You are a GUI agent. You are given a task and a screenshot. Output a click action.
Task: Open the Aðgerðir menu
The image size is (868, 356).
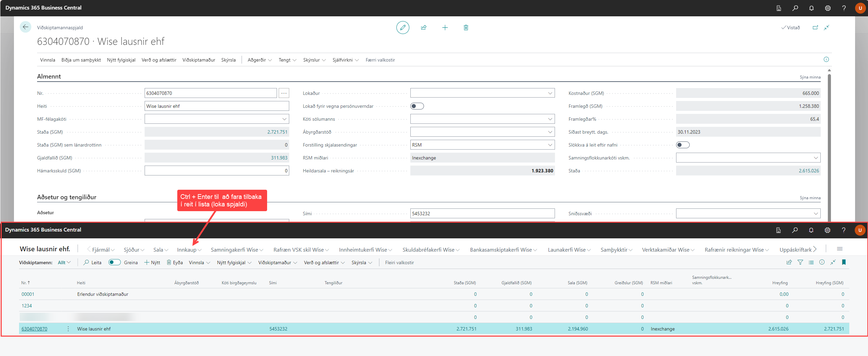coord(259,60)
